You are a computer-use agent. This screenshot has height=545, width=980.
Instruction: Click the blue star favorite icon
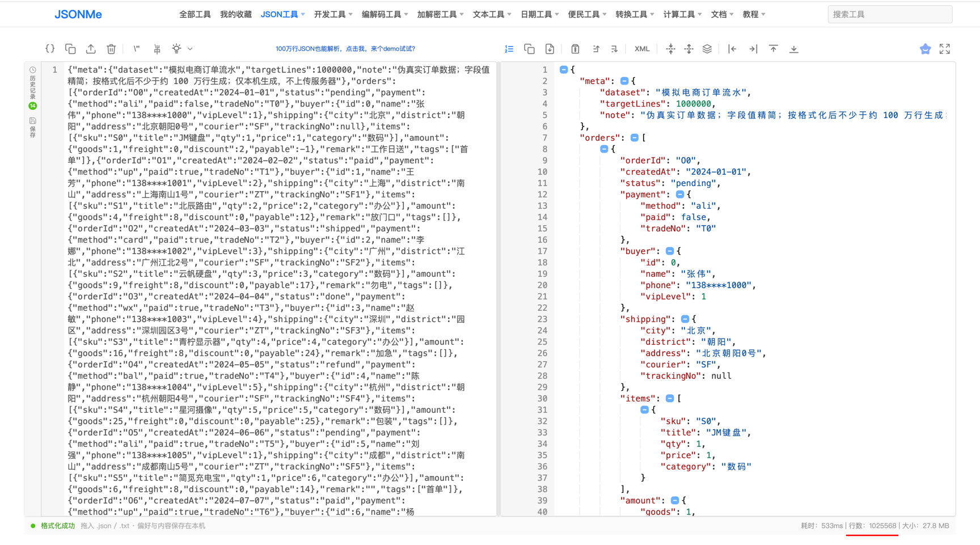coord(925,49)
